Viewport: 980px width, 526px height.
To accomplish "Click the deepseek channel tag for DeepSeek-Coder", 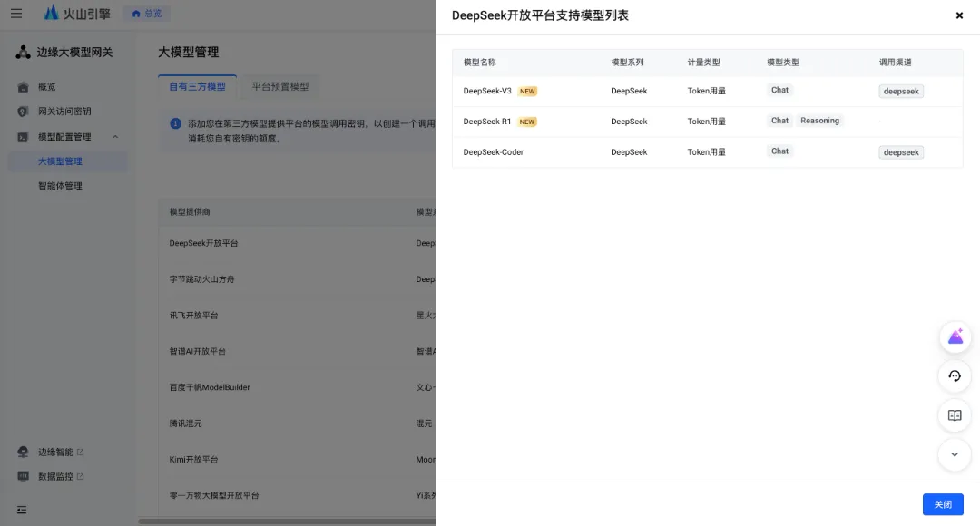I will [x=901, y=152].
